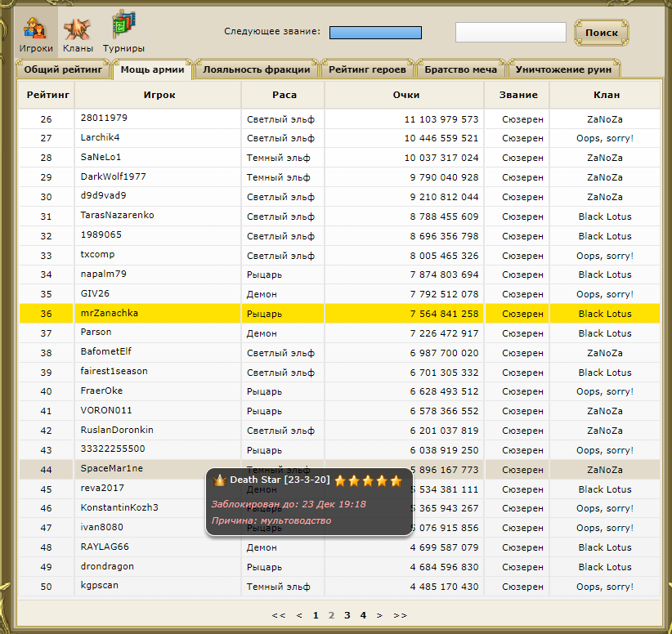Open player 28011979 profile at rank 26

click(104, 118)
